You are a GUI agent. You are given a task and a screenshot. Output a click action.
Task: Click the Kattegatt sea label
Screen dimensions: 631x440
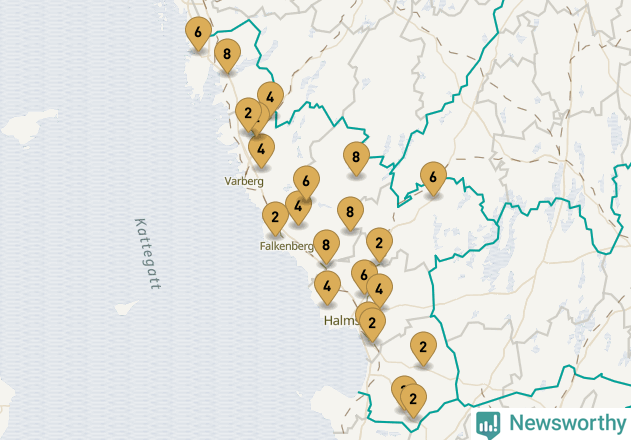[x=148, y=254]
